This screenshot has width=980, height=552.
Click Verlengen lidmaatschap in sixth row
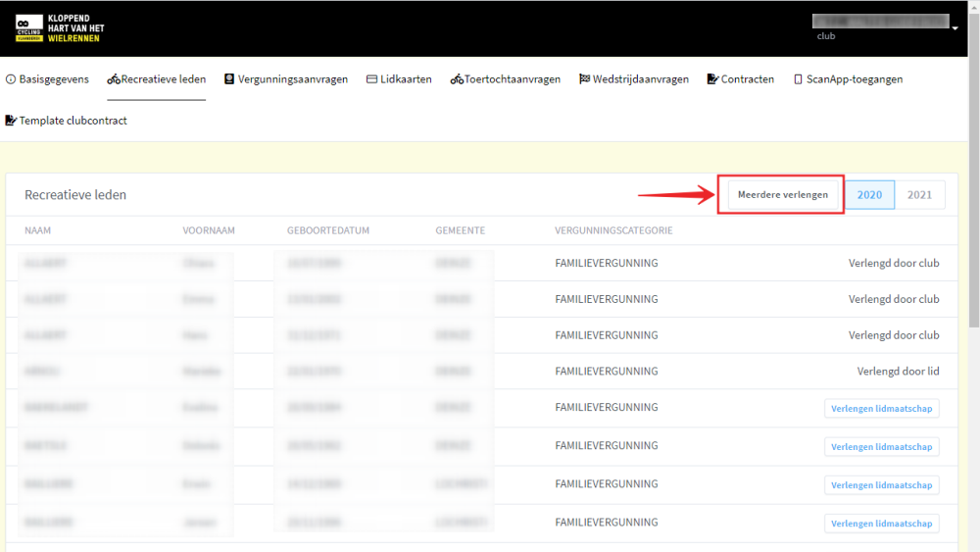(x=881, y=446)
